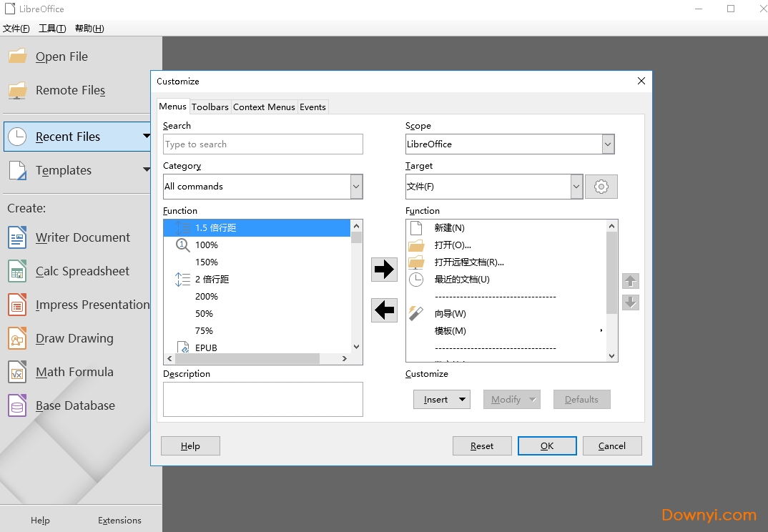Viewport: 768px width, 532px height.
Task: Click the function list horizontal scrollbar
Action: click(x=257, y=359)
